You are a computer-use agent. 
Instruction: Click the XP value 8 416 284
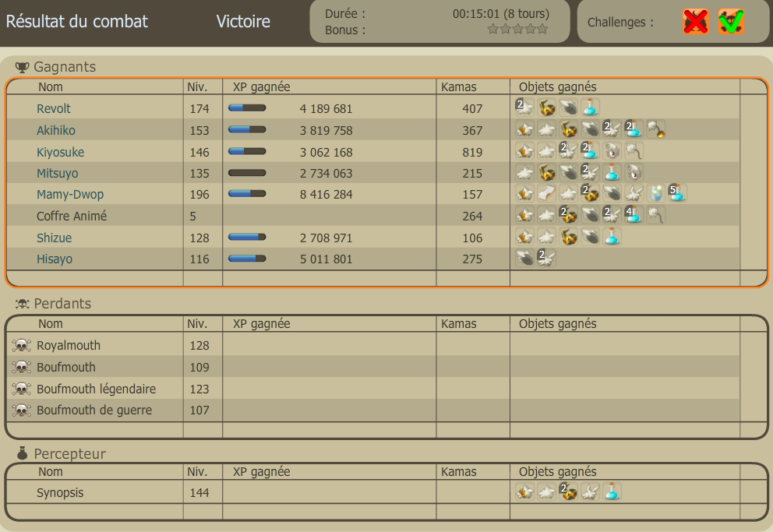[x=326, y=195]
